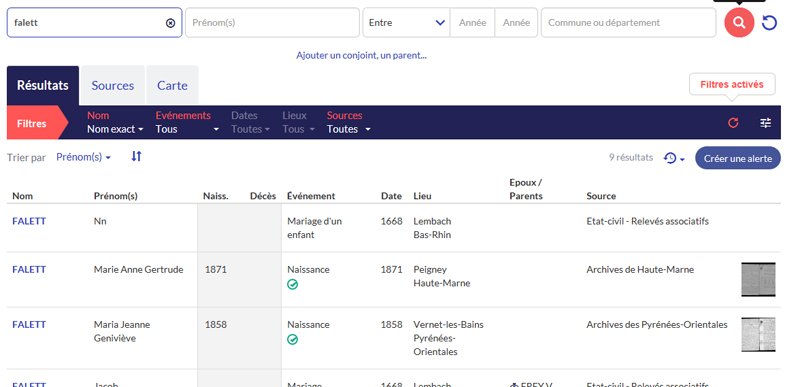Click the 'Epoux / Parents' column header
Image resolution: width=800 pixels, height=387 pixels.
(x=526, y=189)
